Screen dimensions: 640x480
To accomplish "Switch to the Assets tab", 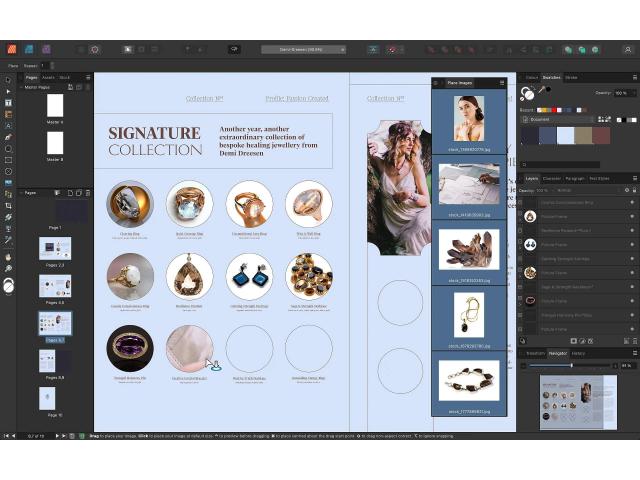I will [48, 77].
